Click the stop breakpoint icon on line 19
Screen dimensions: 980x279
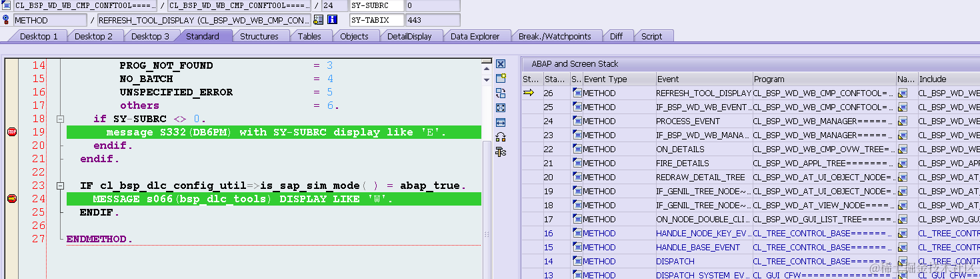coord(11,132)
